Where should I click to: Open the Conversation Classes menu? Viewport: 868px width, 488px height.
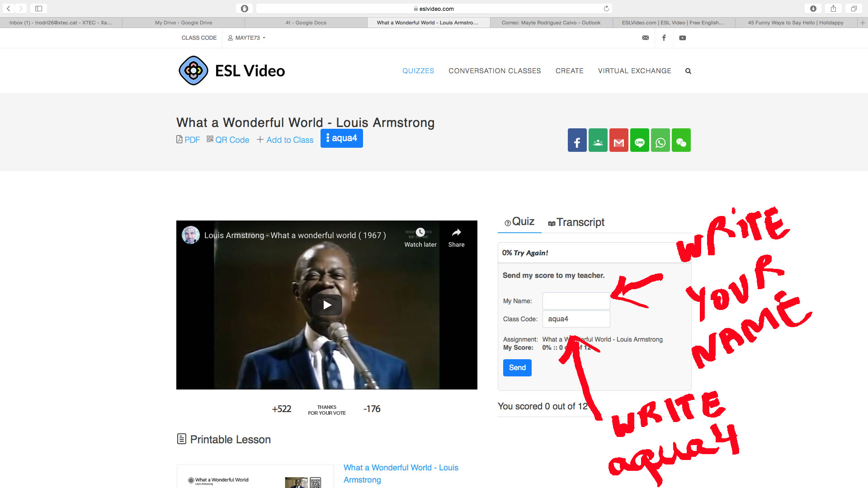[x=495, y=71]
